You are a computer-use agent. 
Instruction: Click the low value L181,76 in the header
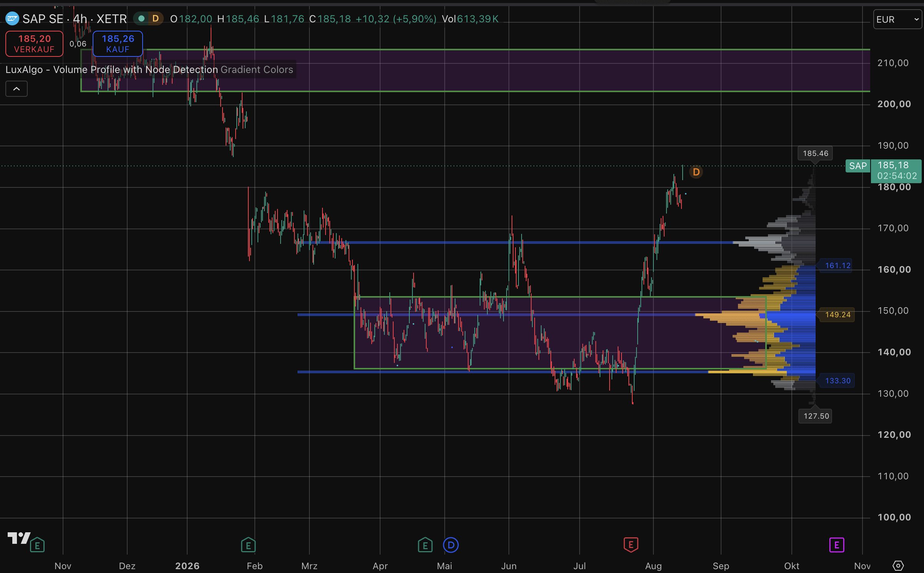click(x=284, y=19)
